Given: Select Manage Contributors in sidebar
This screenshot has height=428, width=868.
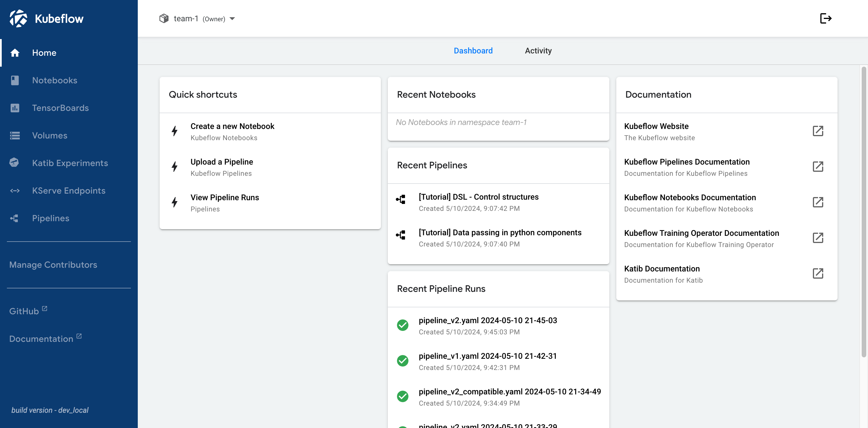Looking at the screenshot, I should coord(54,265).
